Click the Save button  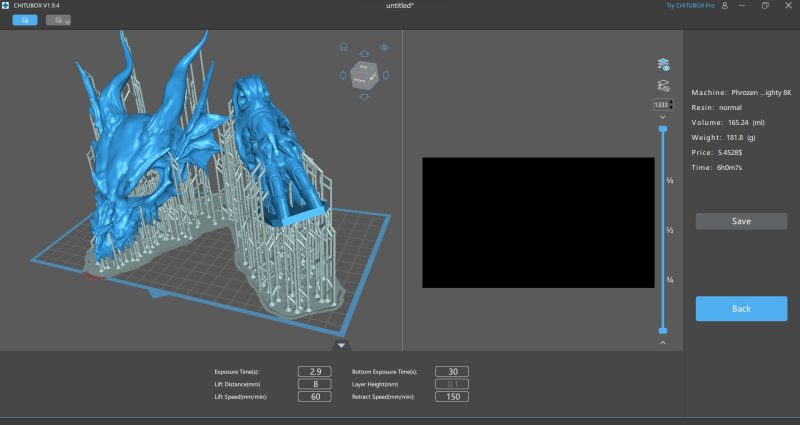[x=741, y=221]
